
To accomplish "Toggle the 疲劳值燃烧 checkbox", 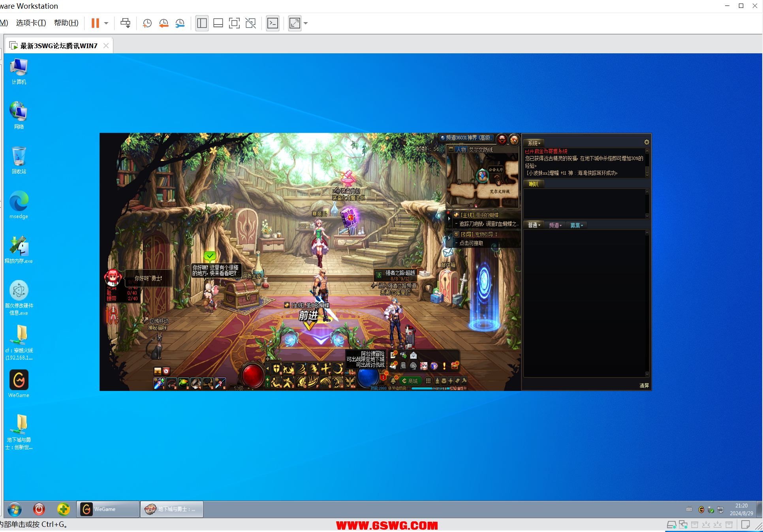I will tap(408, 389).
